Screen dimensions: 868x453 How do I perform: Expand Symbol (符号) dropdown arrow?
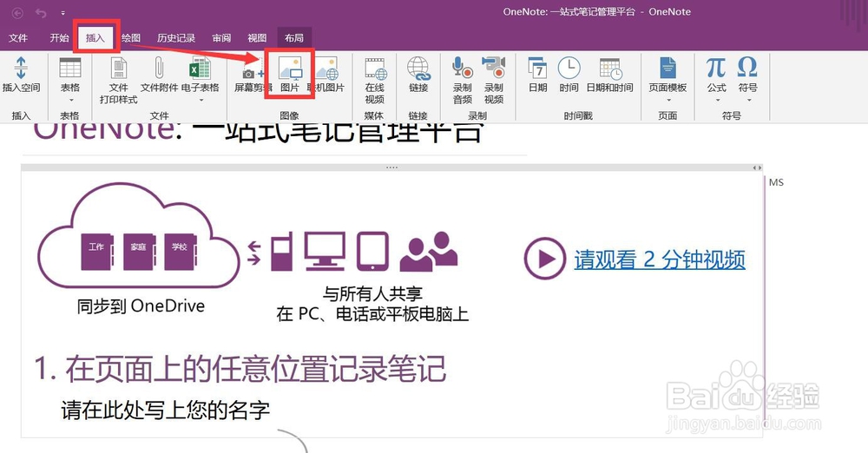pyautogui.click(x=749, y=101)
